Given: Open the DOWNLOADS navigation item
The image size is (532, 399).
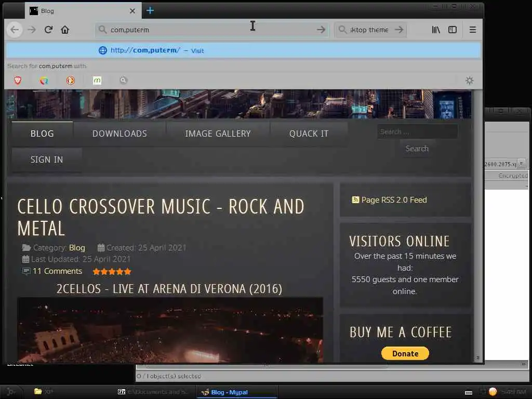Looking at the screenshot, I should click(x=120, y=134).
